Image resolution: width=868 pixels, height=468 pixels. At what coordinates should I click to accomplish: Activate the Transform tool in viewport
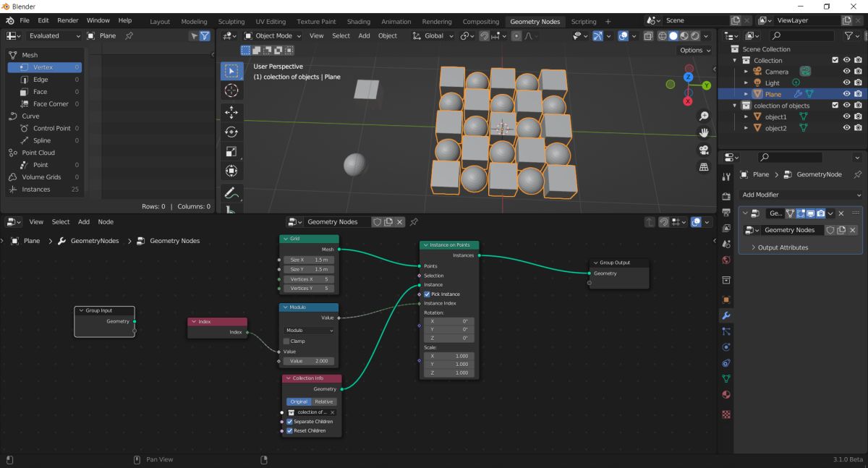(x=231, y=171)
